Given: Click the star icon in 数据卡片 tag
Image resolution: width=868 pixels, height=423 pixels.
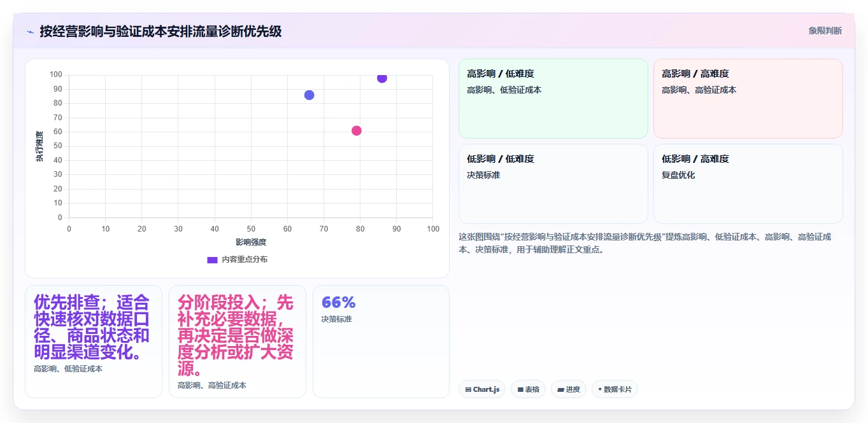Looking at the screenshot, I should coord(600,389).
